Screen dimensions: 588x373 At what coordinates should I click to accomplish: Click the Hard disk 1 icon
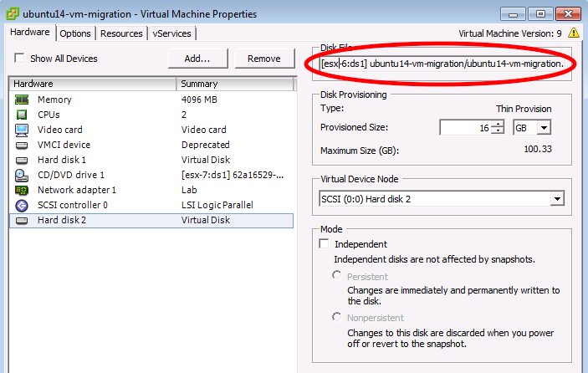tap(22, 160)
